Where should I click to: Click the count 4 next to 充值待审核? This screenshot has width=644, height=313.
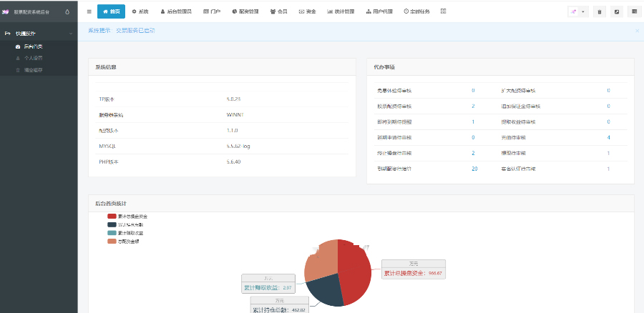point(608,137)
